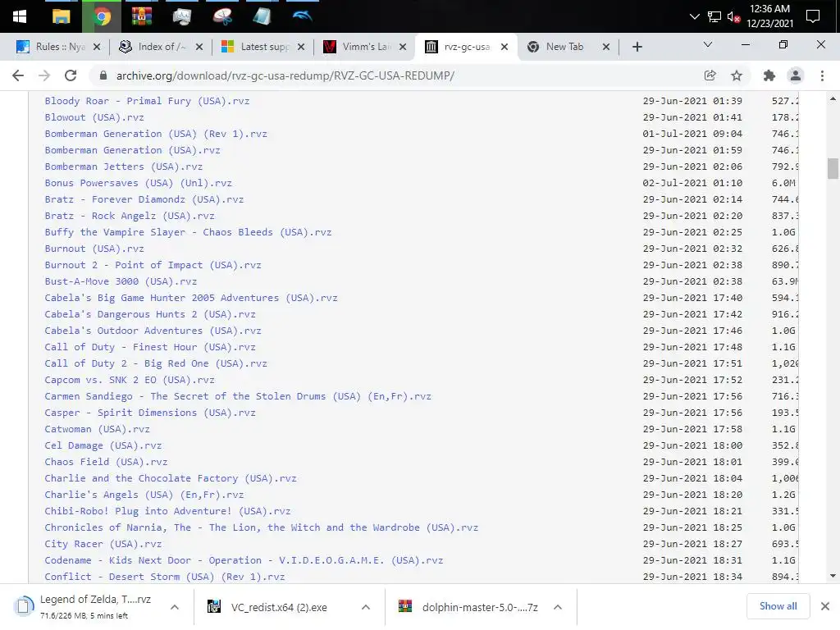Click the Capcom vs. SNK 2 EO link
The height and width of the screenshot is (630, 840).
point(130,380)
